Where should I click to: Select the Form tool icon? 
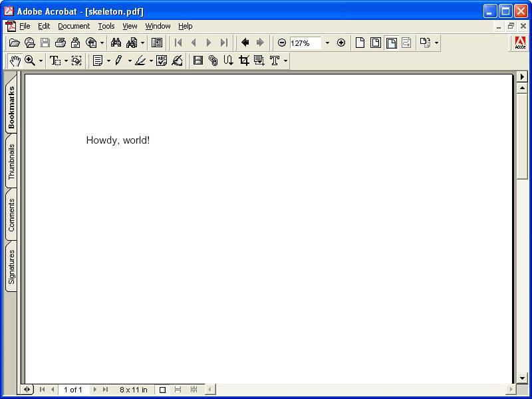coord(259,61)
